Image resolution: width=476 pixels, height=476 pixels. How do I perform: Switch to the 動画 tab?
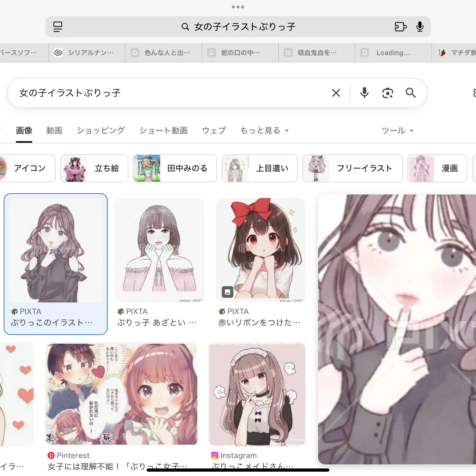click(x=54, y=131)
